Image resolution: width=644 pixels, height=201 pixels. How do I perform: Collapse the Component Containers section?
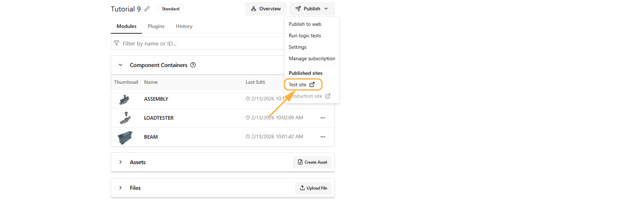[120, 65]
